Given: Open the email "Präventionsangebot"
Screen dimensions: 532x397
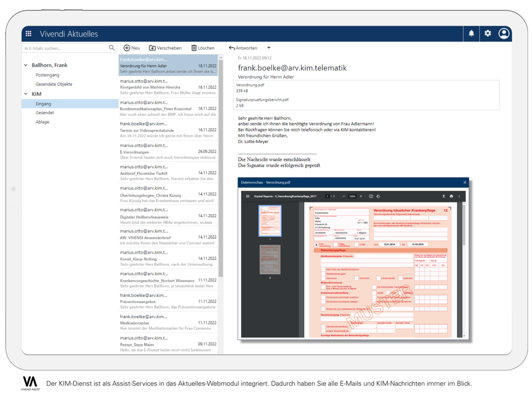Looking at the screenshot, I should 168,301.
